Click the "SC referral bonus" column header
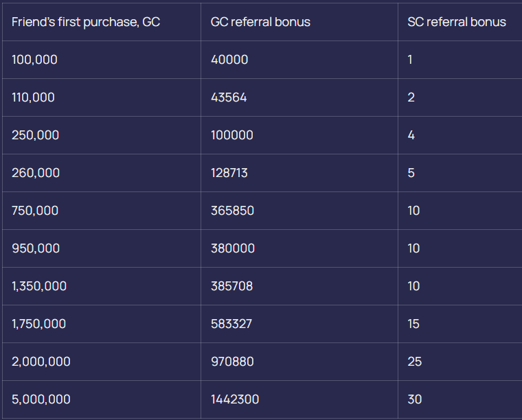 [457, 22]
